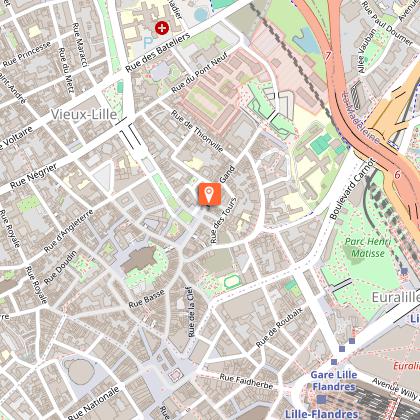Screen dimensions: 420x420
Task: Select the Vieux-Lille district label
Action: pyautogui.click(x=84, y=115)
